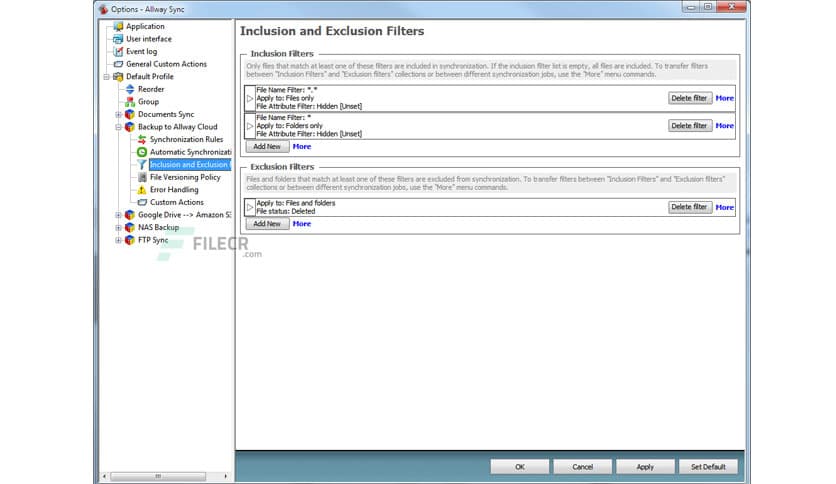Select the Group tree item
The width and height of the screenshot is (836, 484).
tap(148, 102)
